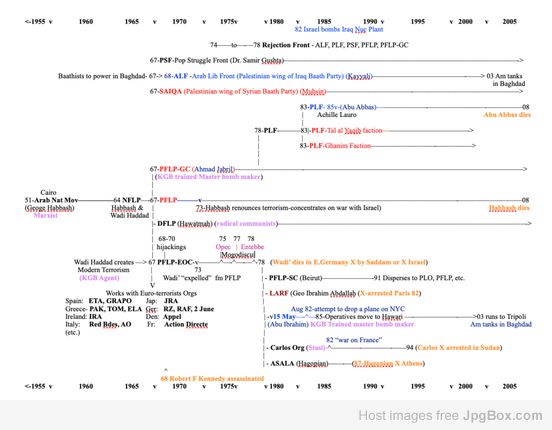Click the 'DFLP (Hawatmah)' entry
Viewport: 552px width, 430px height.
[x=185, y=224]
